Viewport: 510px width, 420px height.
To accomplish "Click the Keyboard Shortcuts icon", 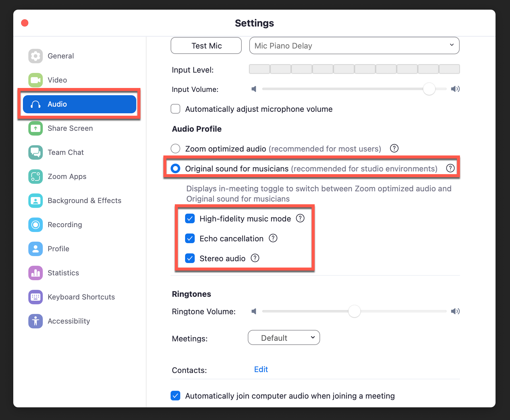I will point(36,297).
